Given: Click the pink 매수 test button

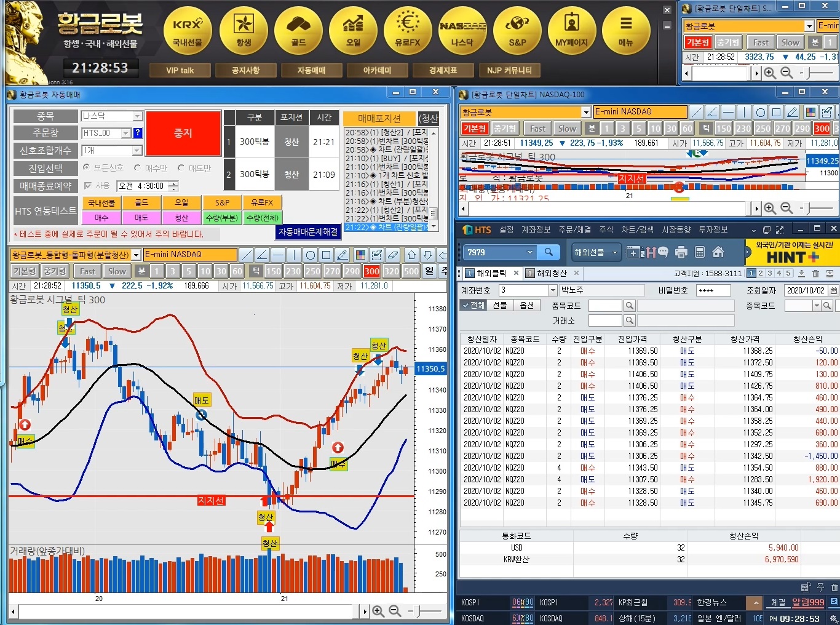Looking at the screenshot, I should (x=101, y=218).
